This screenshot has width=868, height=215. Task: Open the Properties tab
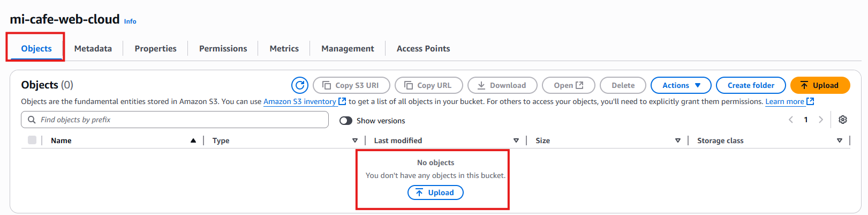[x=156, y=48]
